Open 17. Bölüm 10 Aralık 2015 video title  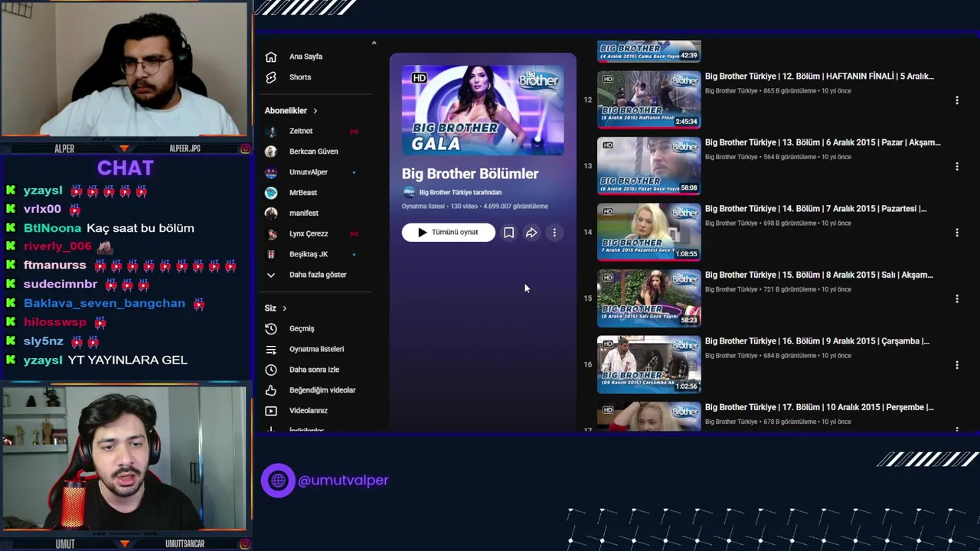tap(819, 407)
